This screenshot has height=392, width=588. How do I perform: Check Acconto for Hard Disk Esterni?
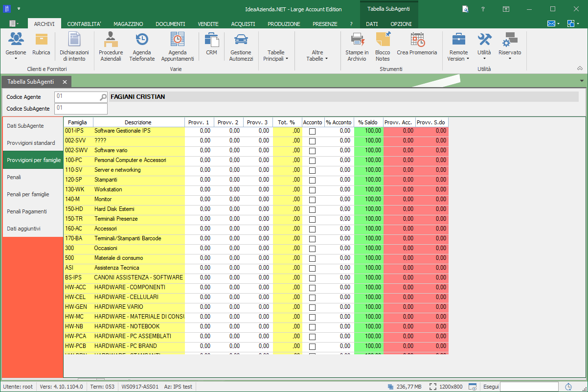coord(312,209)
